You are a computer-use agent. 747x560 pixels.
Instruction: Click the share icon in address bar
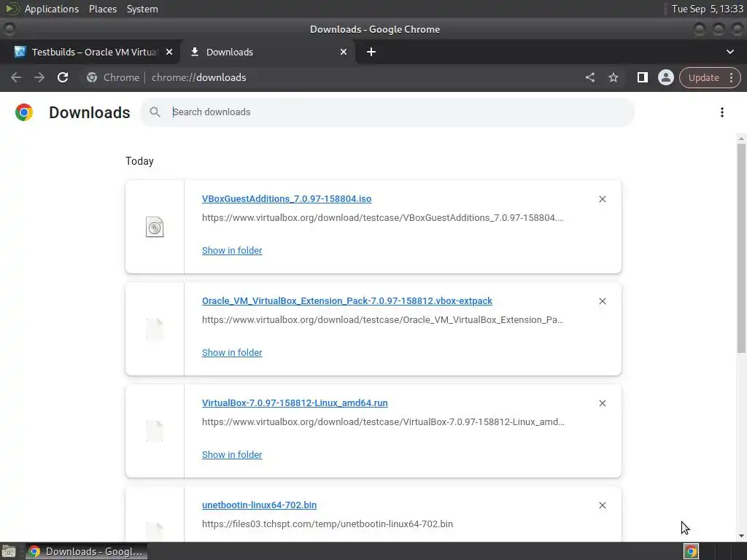pyautogui.click(x=589, y=77)
